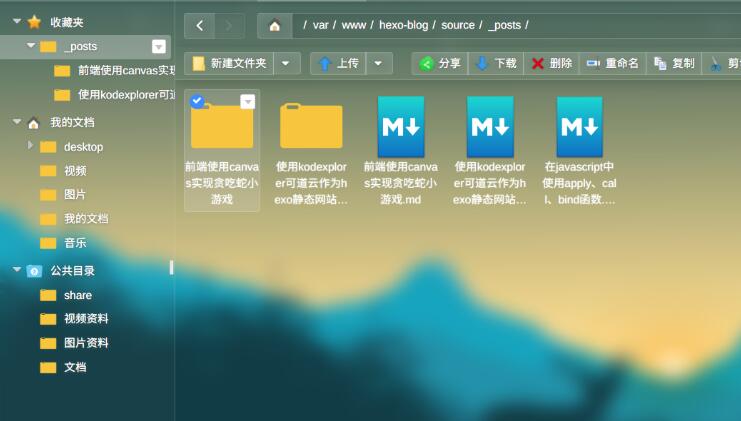Viewport: 741px width, 421px height.
Task: Click the 收藏夹 label
Action: [x=67, y=22]
